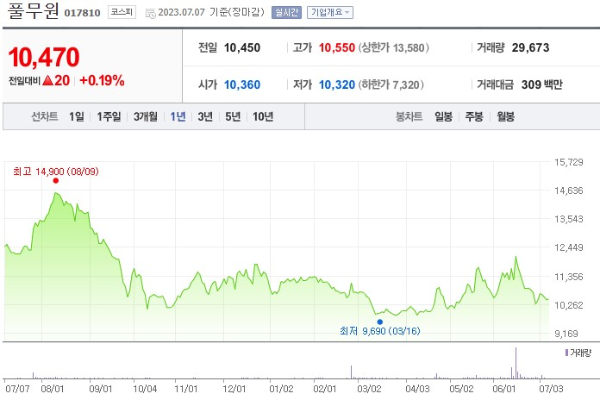Click the 거래량 value 29,673
This screenshot has height=409, width=600.
pyautogui.click(x=530, y=48)
